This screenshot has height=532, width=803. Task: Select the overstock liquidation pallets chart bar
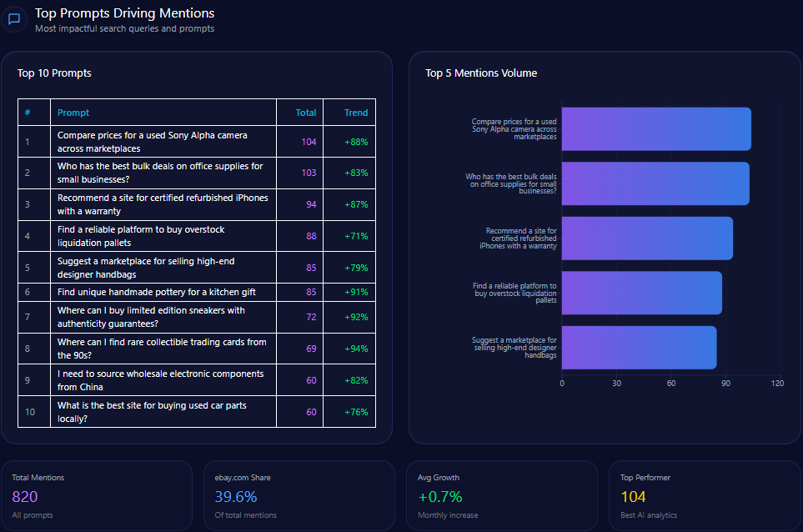click(641, 293)
